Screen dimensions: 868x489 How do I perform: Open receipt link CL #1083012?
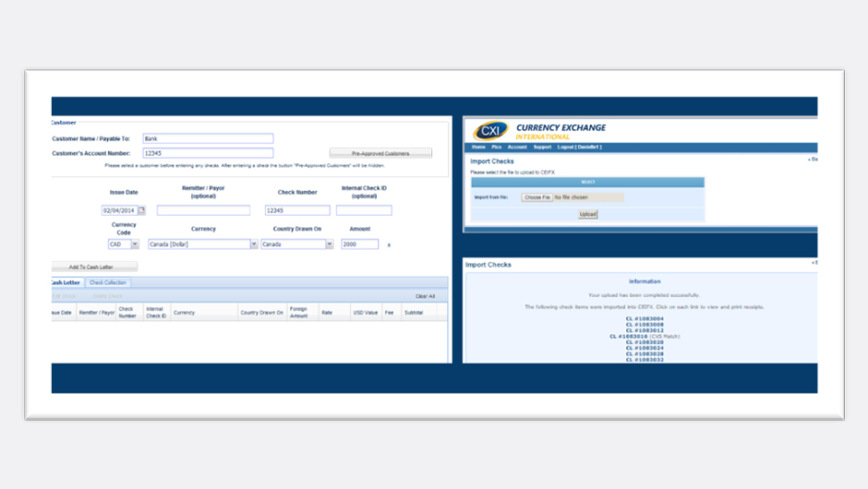(x=645, y=330)
